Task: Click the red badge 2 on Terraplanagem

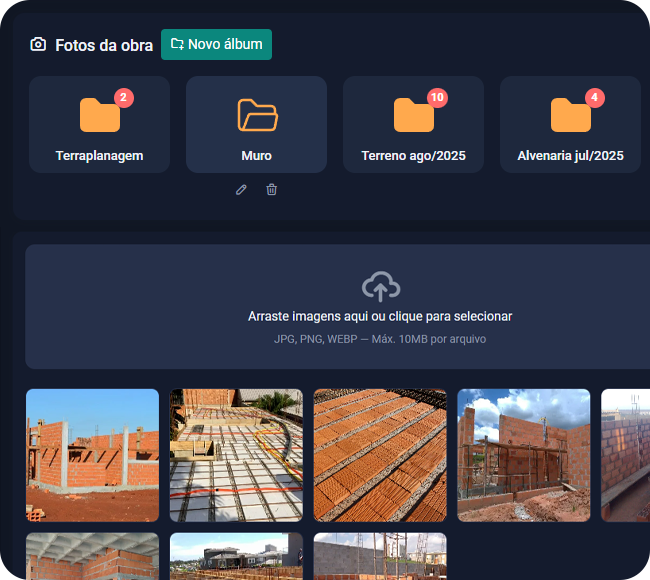Action: click(x=124, y=98)
